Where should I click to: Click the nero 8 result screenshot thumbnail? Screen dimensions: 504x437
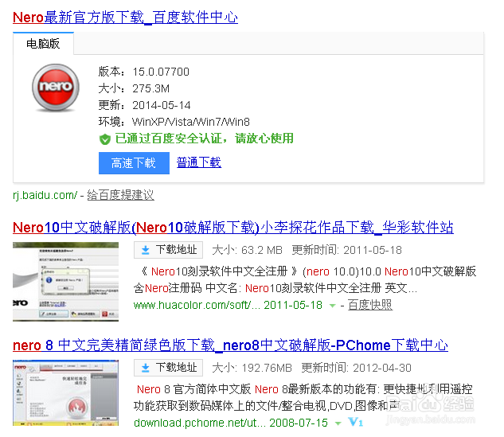coord(65,393)
